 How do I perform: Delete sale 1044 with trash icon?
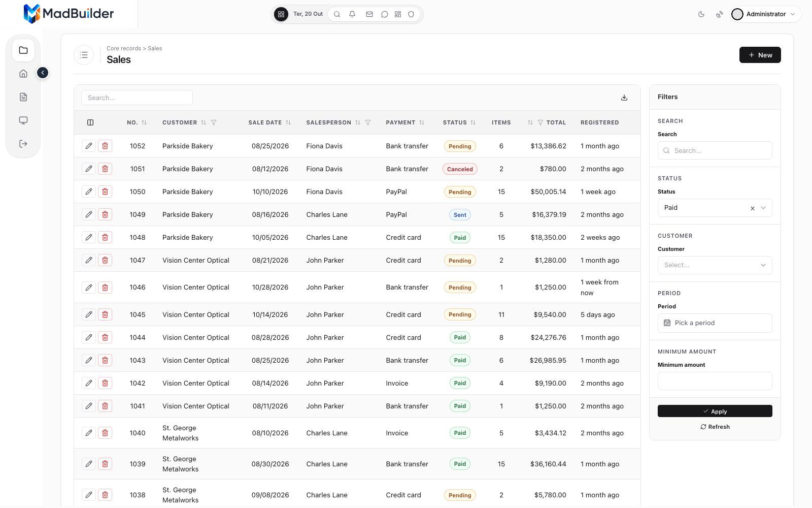[105, 337]
